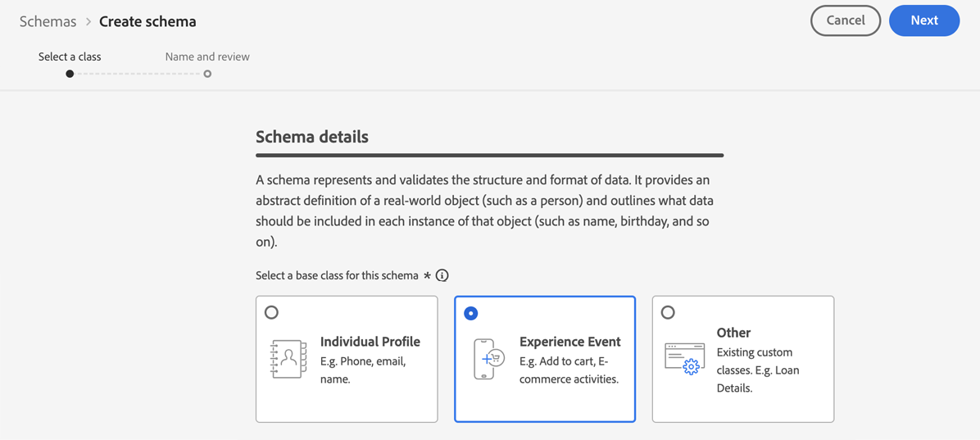The width and height of the screenshot is (980, 440).
Task: Click the Schema details heading
Action: [x=311, y=137]
